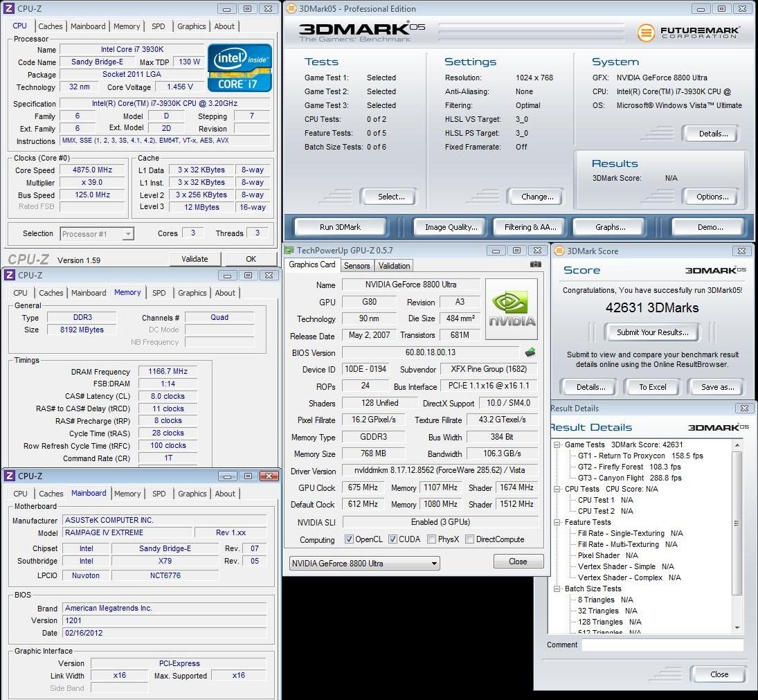Click the NVIDIA logo in GPU-Z
This screenshot has height=700, width=758.
512,309
